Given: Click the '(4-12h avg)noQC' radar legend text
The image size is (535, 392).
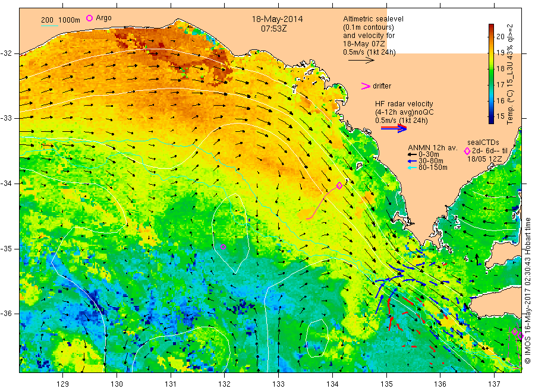Looking at the screenshot, I should (x=404, y=112).
